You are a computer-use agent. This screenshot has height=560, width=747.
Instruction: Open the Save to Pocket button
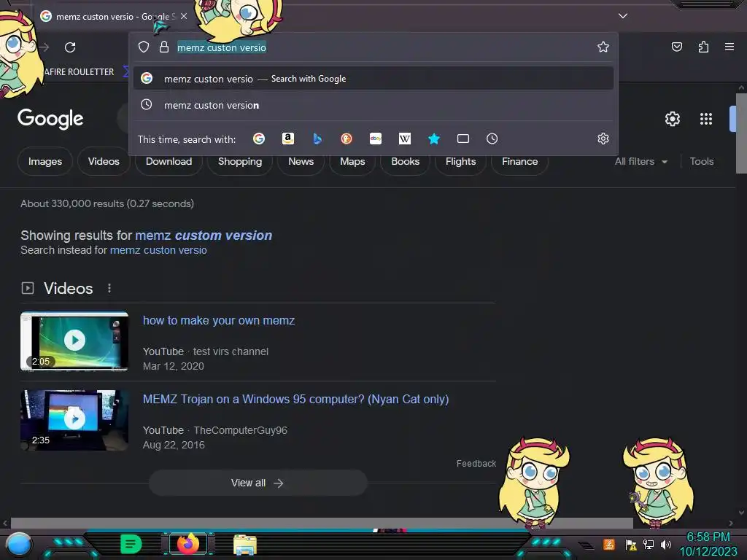(676, 47)
